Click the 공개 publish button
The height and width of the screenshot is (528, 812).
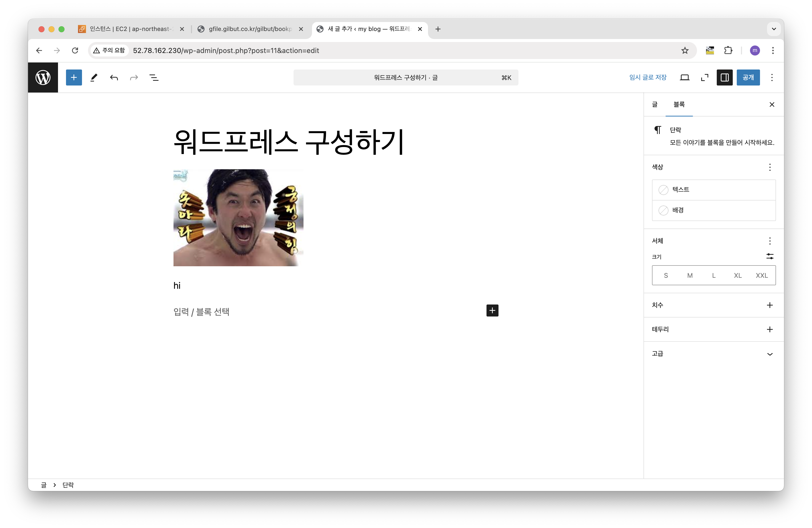pyautogui.click(x=748, y=77)
